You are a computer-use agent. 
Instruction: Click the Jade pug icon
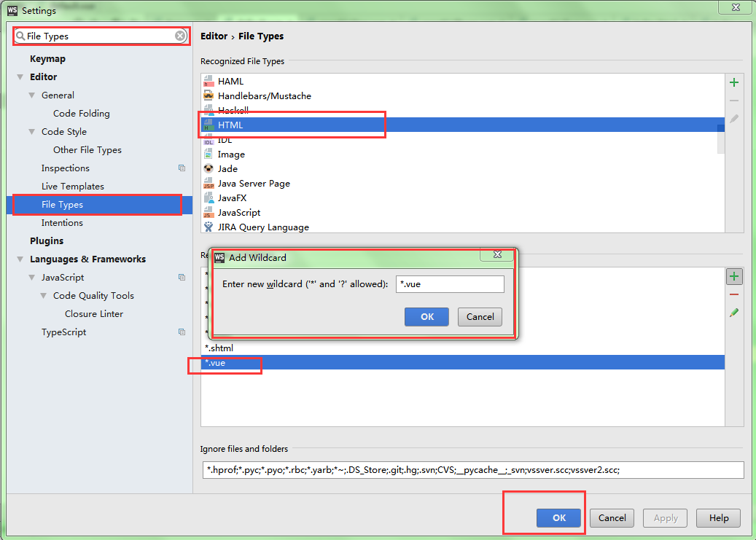coord(209,169)
